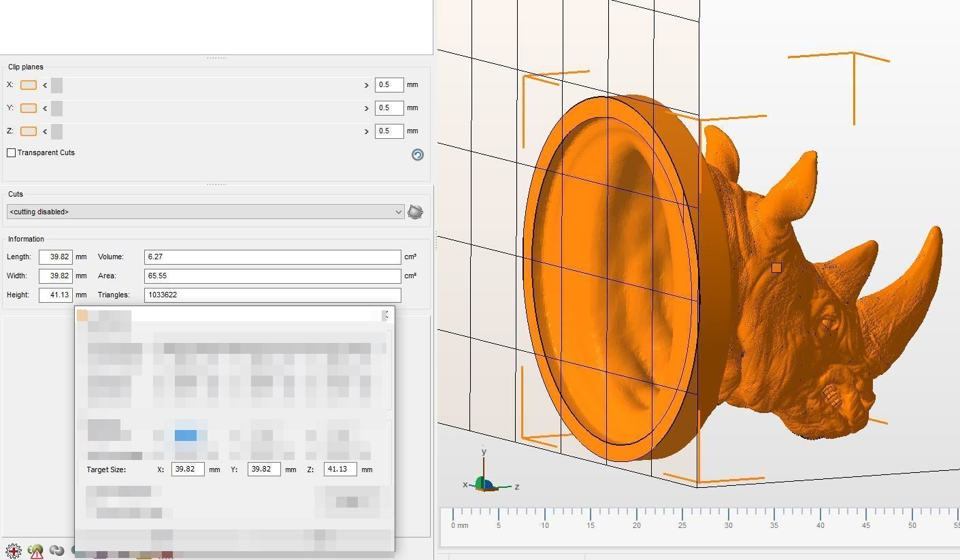The image size is (960, 560).
Task: Click the Length value field
Action: pyautogui.click(x=56, y=257)
